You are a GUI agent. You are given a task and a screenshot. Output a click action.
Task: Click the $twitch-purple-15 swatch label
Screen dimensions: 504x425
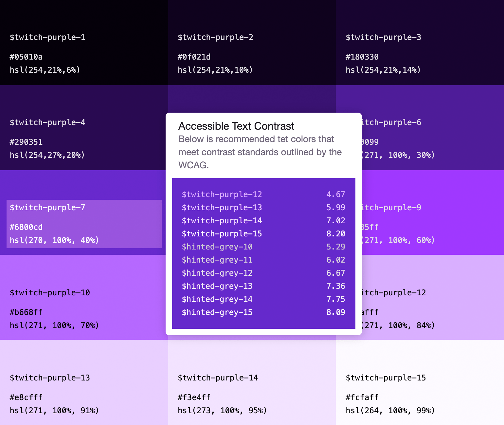386,378
